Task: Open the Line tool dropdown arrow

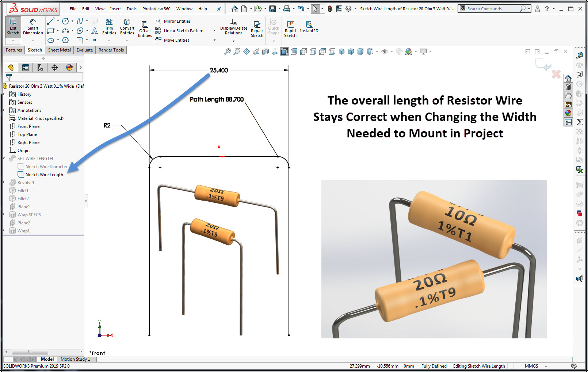Action: 58,21
